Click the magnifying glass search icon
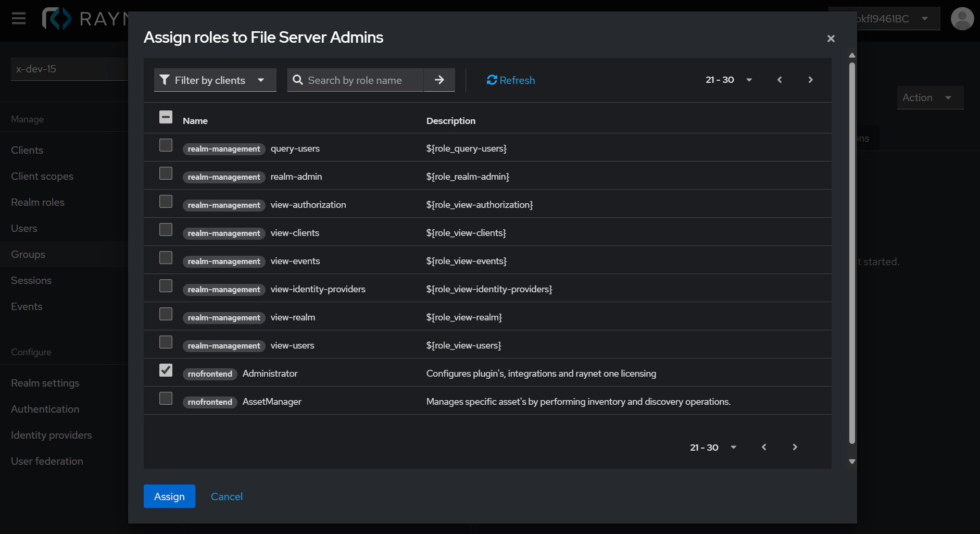Image resolution: width=980 pixels, height=534 pixels. 297,80
